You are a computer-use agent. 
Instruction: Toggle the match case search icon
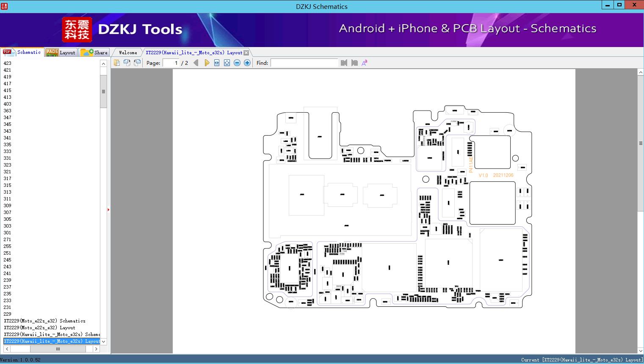(x=365, y=63)
